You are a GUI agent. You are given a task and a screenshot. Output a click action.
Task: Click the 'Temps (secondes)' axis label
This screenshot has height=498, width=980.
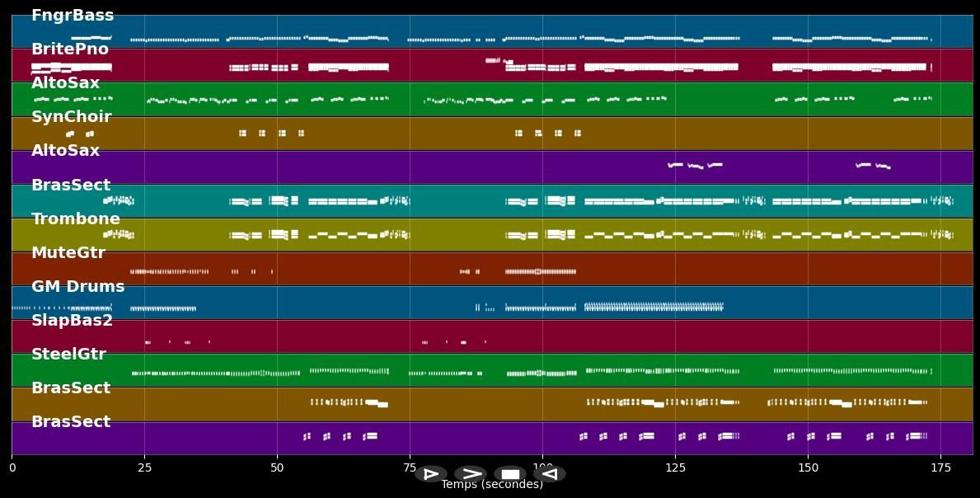point(492,485)
